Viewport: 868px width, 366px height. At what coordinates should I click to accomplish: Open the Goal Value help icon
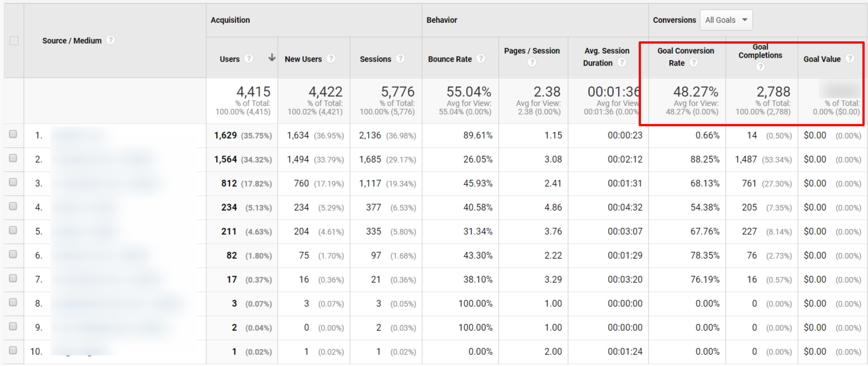[x=850, y=59]
